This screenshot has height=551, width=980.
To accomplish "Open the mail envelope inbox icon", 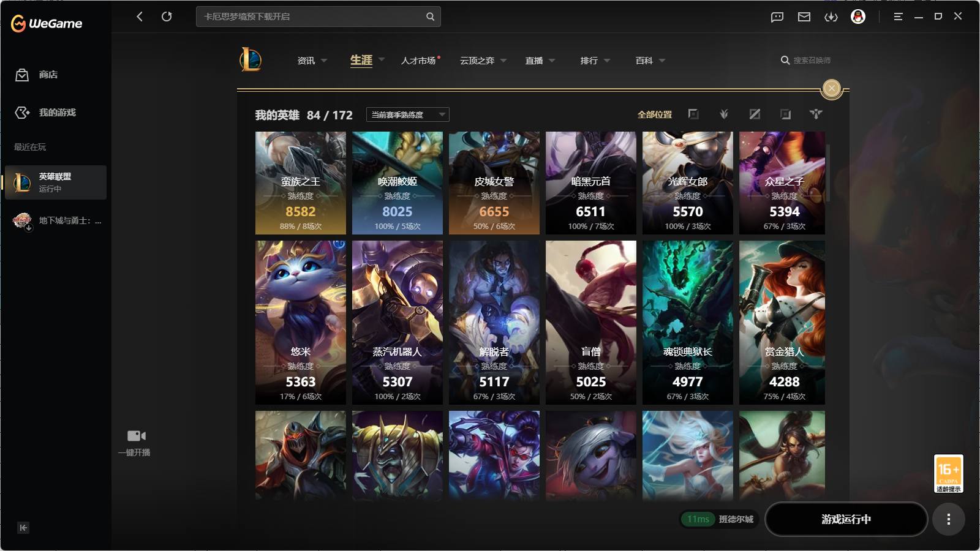I will pyautogui.click(x=804, y=17).
